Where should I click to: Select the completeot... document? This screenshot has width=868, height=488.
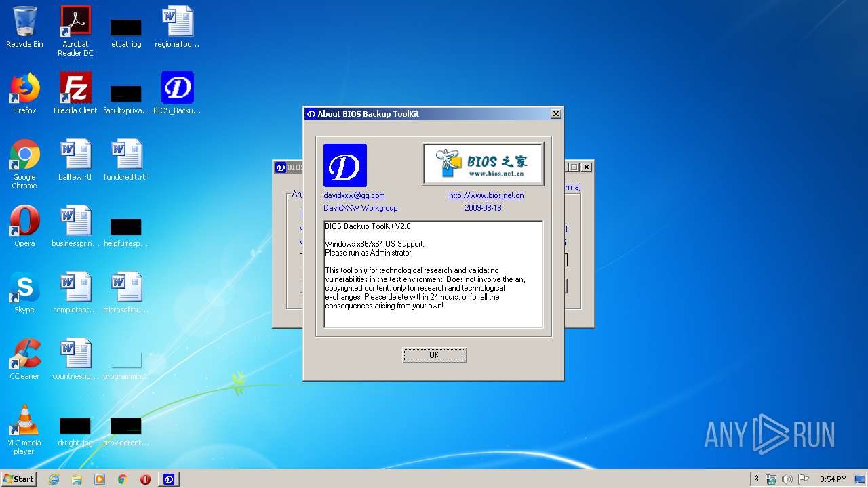pyautogui.click(x=75, y=293)
